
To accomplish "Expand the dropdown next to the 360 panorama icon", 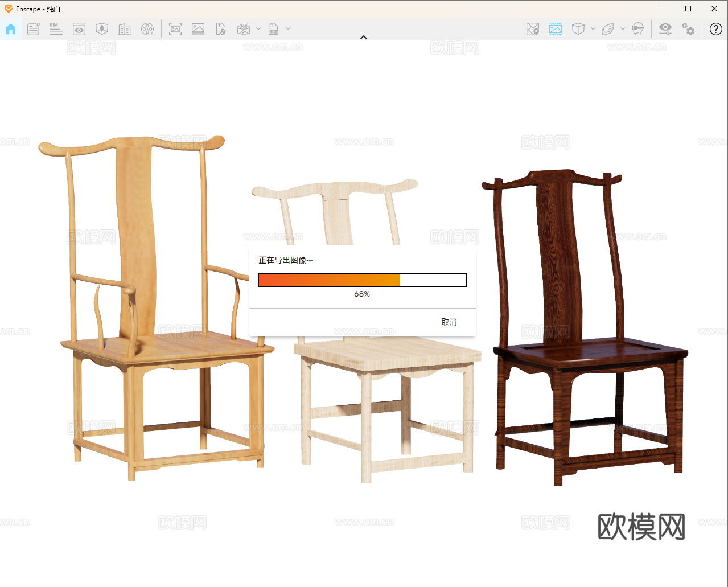I will click(258, 29).
